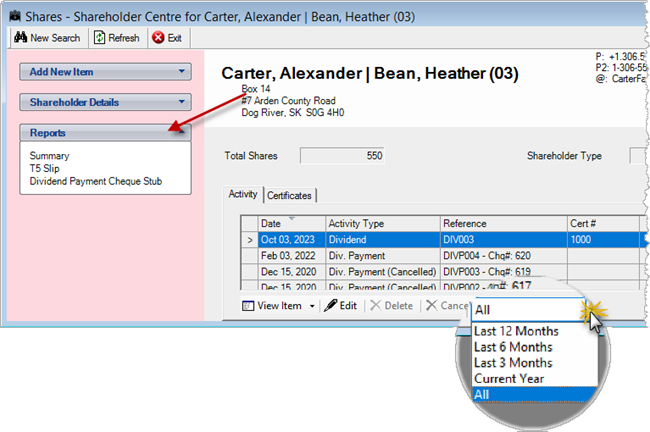Select the Feb 03, 2022 date cell
Screen dimensions: 650x432
pos(291,256)
